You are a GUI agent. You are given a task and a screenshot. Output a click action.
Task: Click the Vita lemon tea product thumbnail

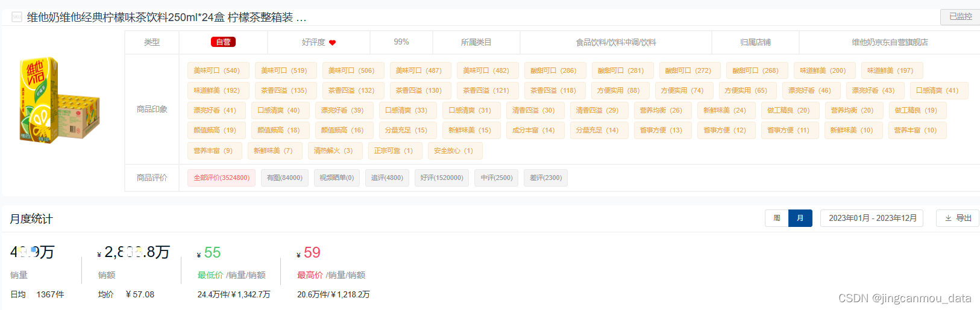click(58, 100)
